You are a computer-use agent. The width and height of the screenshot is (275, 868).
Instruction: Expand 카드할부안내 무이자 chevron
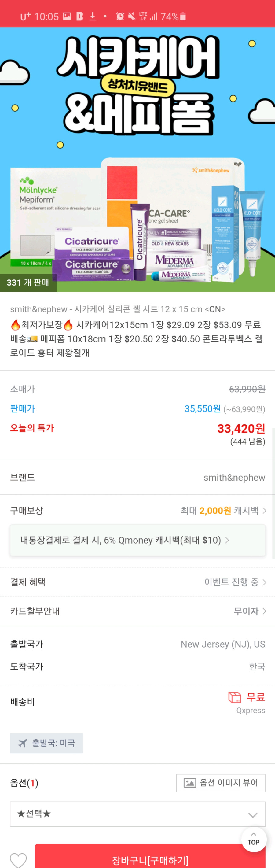[x=264, y=611]
